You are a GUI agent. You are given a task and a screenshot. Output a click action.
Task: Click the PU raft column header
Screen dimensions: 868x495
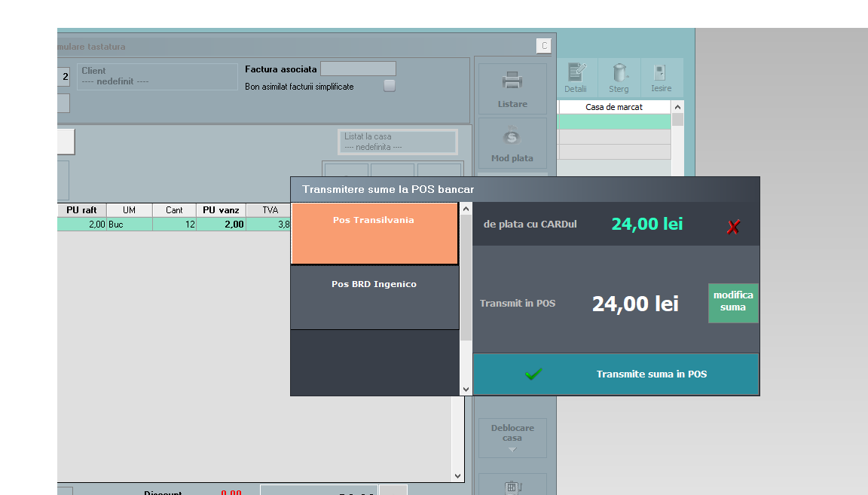(x=81, y=210)
